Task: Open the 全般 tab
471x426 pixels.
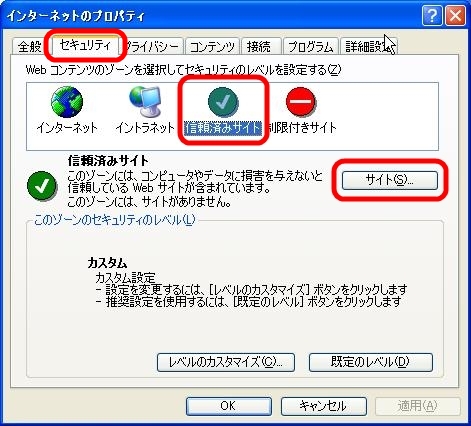Action: click(29, 46)
